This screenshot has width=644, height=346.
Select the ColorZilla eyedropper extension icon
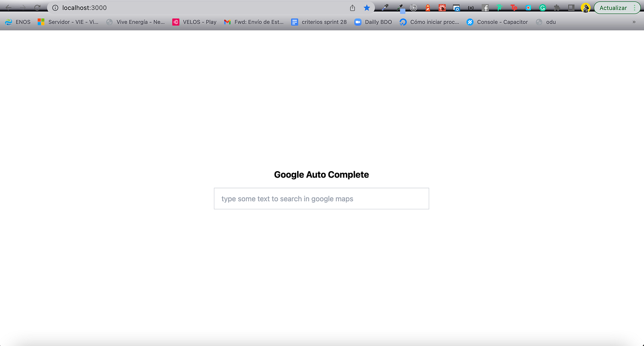click(x=385, y=8)
